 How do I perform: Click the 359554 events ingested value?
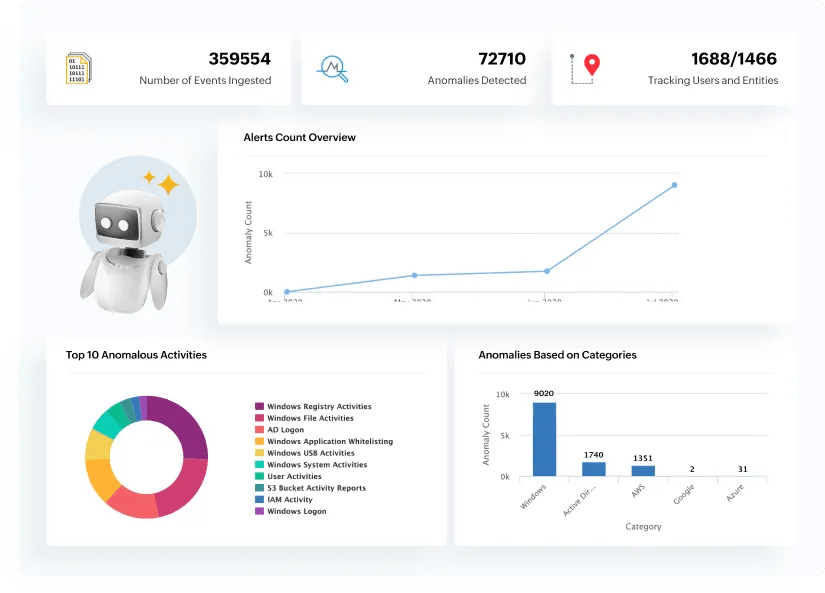[x=239, y=58]
